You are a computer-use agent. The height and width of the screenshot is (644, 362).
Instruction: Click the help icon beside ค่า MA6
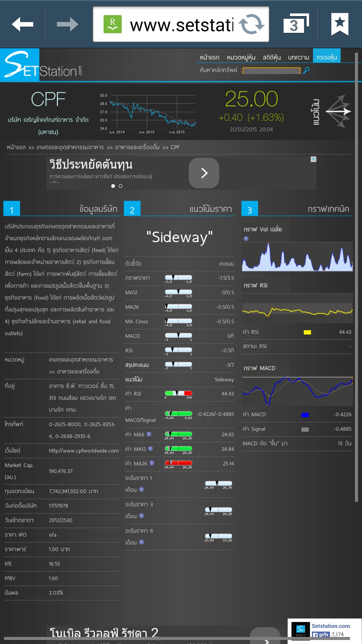tap(149, 434)
